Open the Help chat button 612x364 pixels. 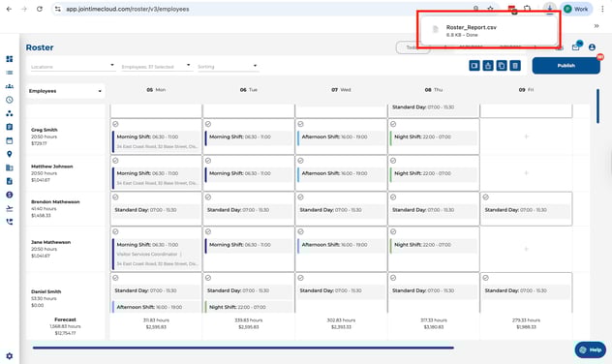(590, 349)
